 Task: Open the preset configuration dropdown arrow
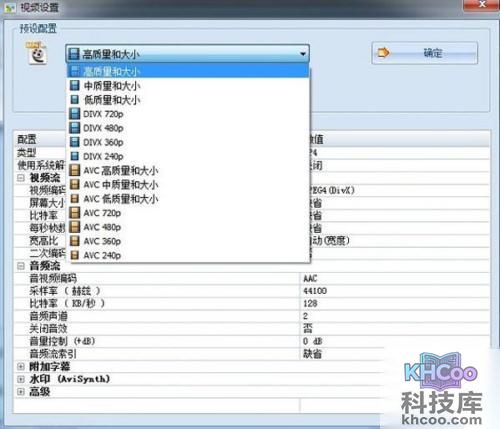pos(303,54)
